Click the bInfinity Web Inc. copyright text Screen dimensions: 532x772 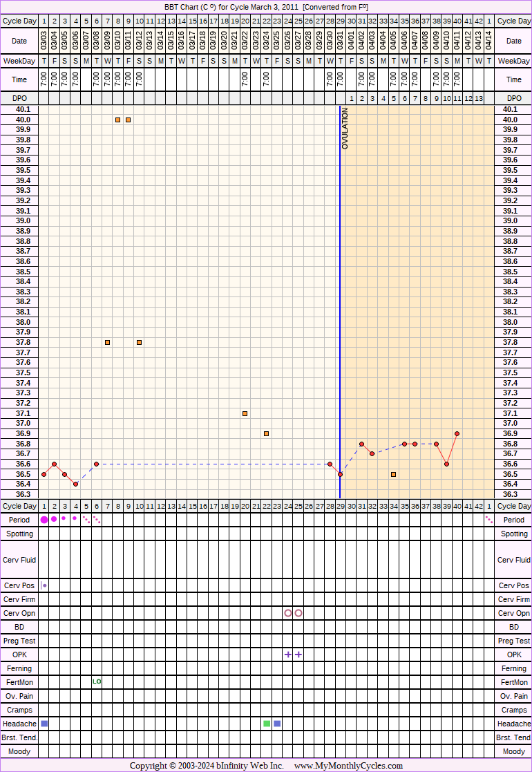[206, 766]
